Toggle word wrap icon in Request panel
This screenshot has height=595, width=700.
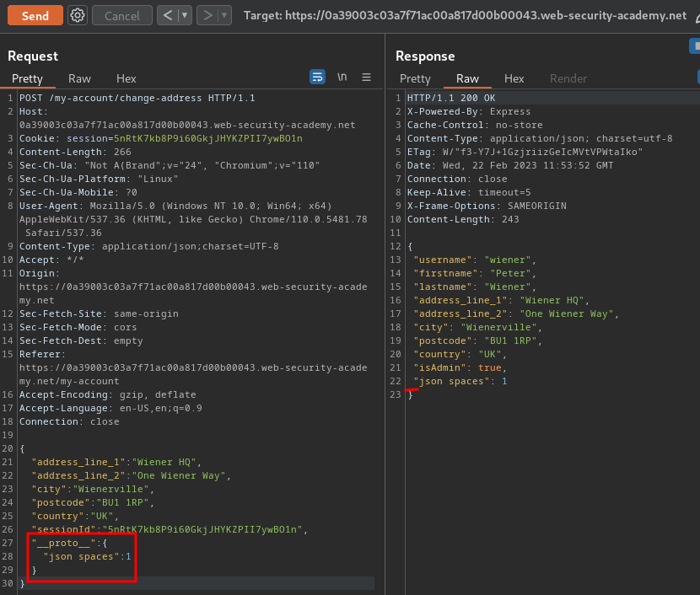(317, 77)
